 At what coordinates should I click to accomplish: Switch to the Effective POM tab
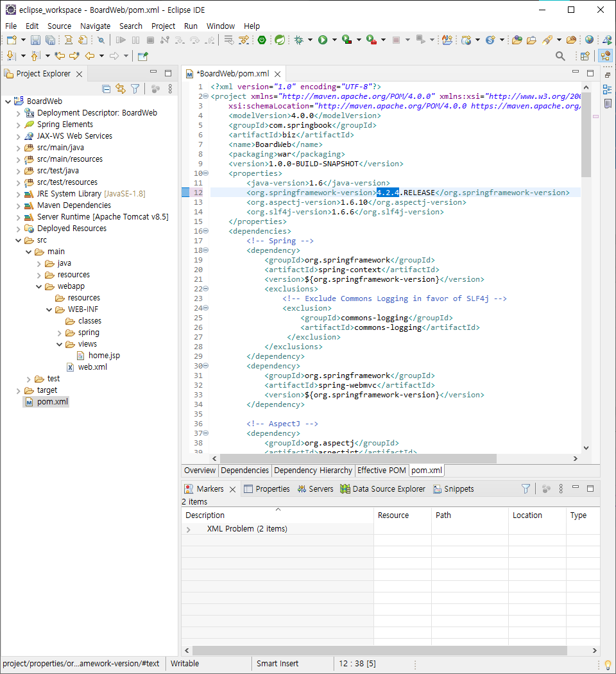pyautogui.click(x=381, y=471)
